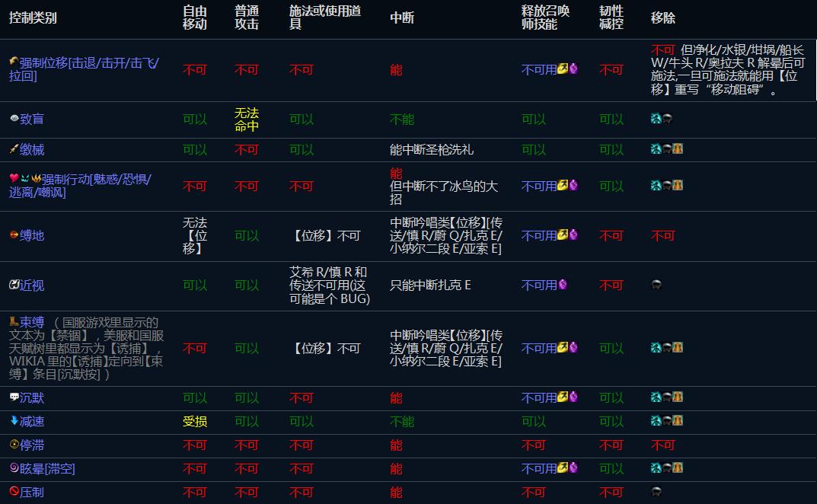Click the Quicksilver icon in 近视 removal cell
Screen dimensions: 817x504
[x=656, y=285]
